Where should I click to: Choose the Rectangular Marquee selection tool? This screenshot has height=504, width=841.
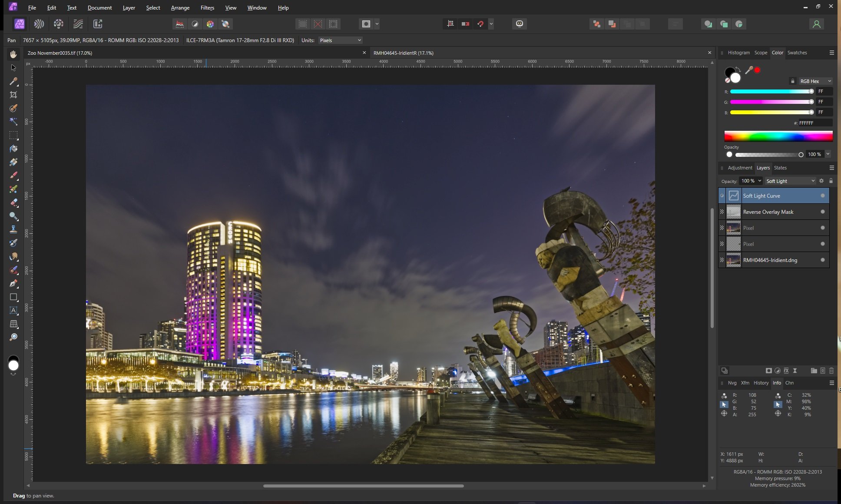pos(13,135)
